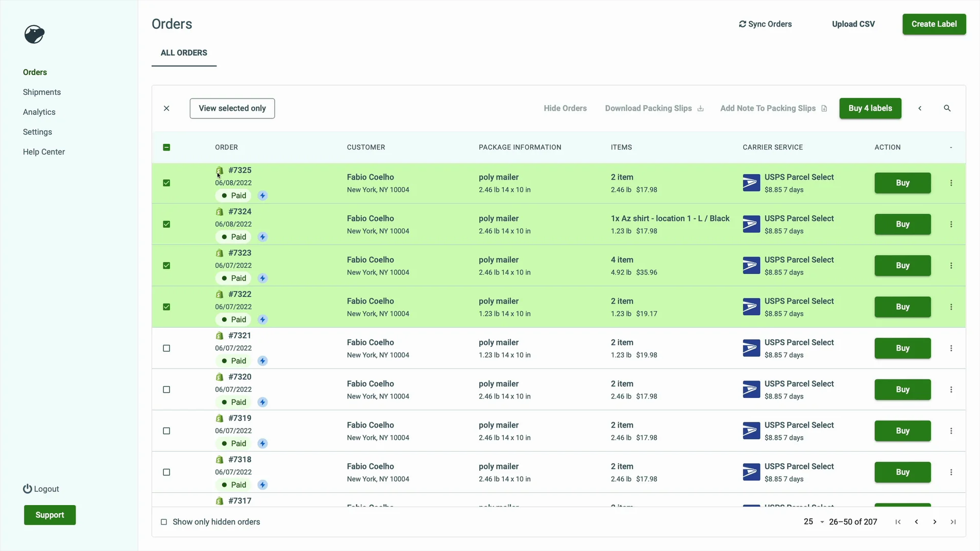This screenshot has width=980, height=551.
Task: Click Hide Orders in toolbar
Action: pos(565,108)
